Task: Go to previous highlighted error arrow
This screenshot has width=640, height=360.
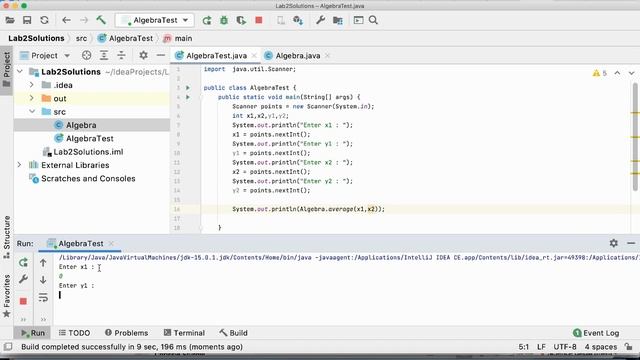Action: pos(617,73)
